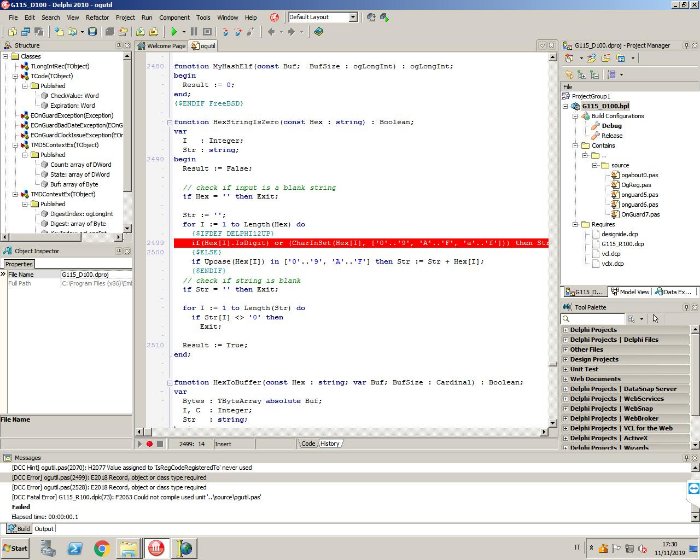Screen dimensions: 700x560
Task: Click the Collapse All icon in Project Manager
Action: 594,75
